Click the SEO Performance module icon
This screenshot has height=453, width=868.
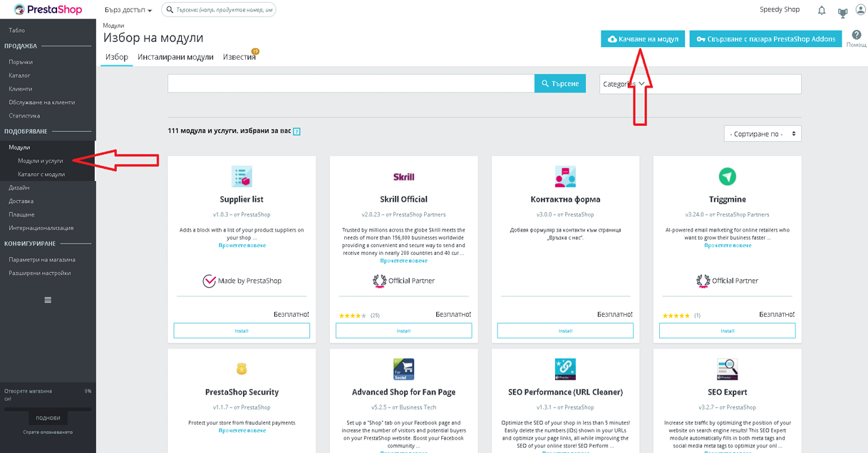[565, 369]
